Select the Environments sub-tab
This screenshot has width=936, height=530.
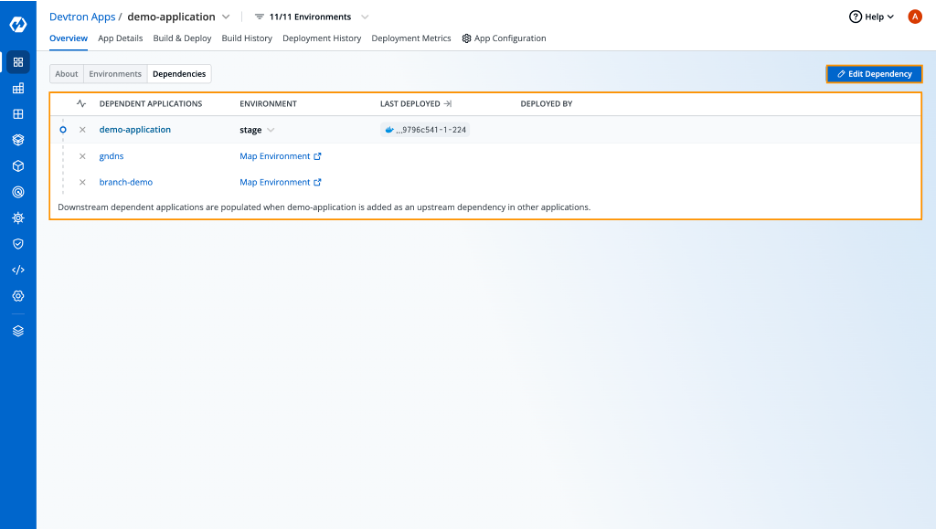[115, 74]
